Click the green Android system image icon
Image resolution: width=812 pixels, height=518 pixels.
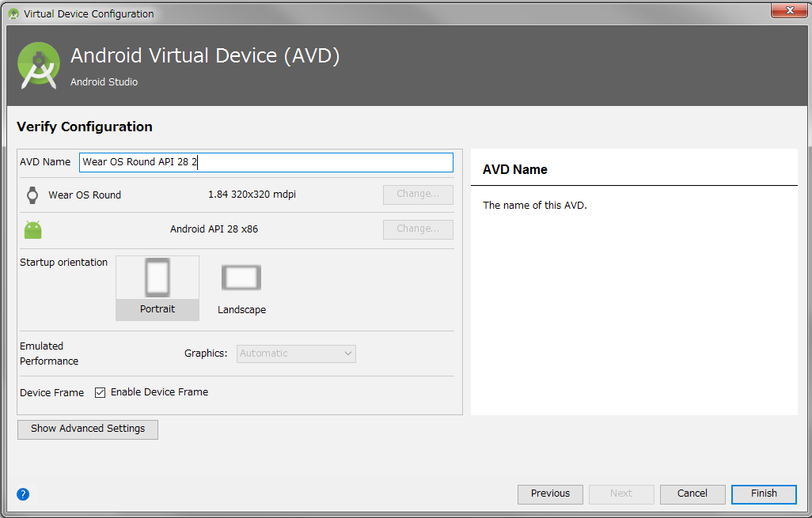tap(32, 230)
